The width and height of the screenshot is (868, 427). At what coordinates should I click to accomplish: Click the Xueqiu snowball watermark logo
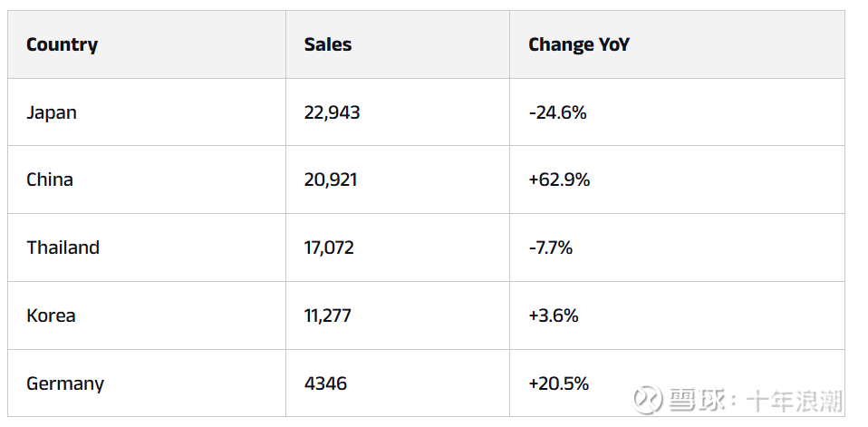coord(649,400)
